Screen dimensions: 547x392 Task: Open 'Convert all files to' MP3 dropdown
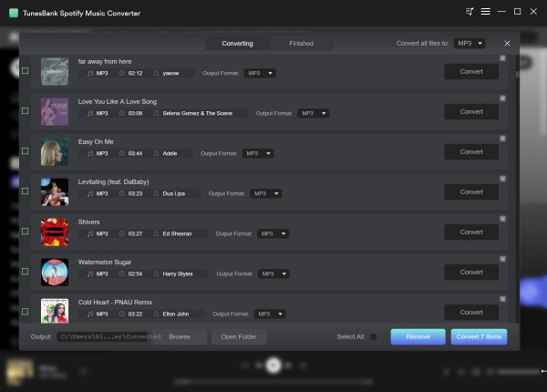[470, 43]
